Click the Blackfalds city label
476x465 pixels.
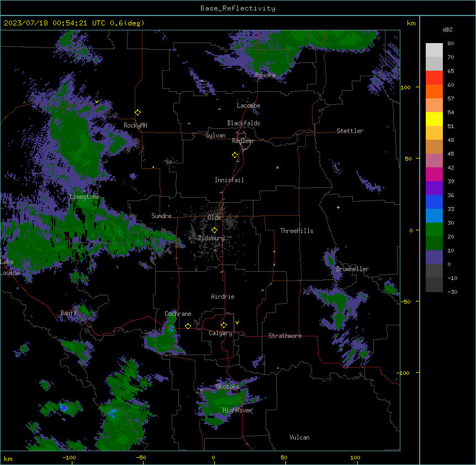244,123
